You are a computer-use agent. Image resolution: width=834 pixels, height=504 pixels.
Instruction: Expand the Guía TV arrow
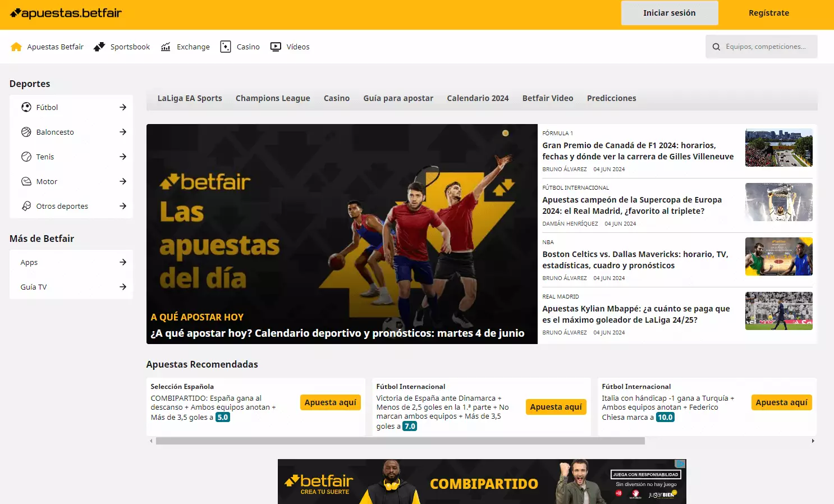[x=123, y=287]
